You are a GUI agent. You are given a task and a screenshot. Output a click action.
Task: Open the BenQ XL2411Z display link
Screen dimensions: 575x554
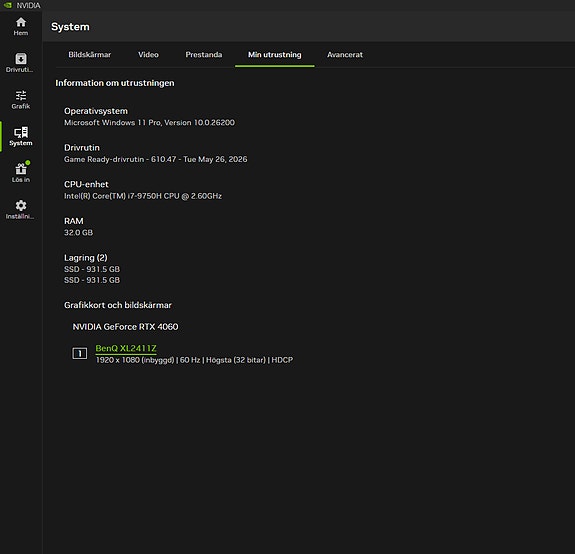pyautogui.click(x=126, y=348)
